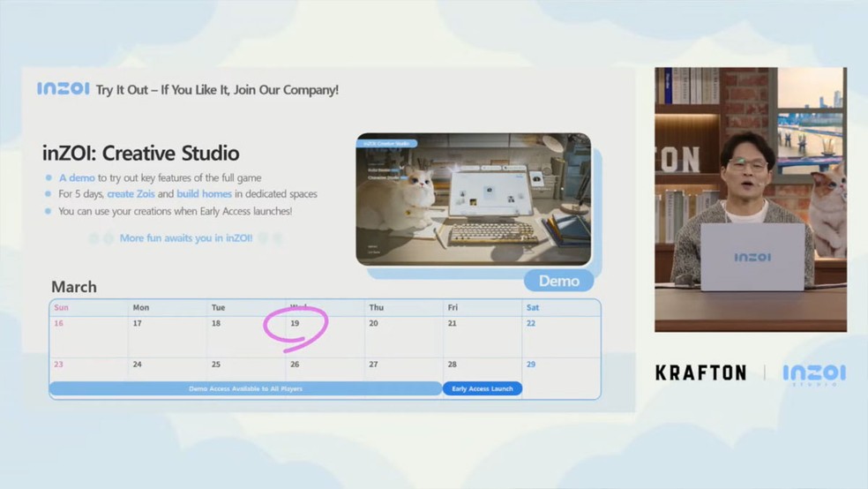The image size is (868, 489).
Task: Click the 'Thu' column header
Action: 377,307
